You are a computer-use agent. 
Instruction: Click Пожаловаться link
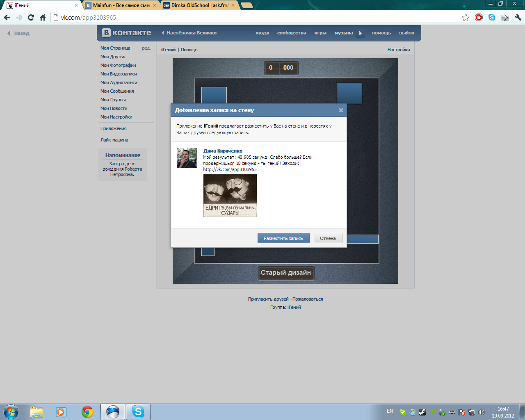(308, 299)
